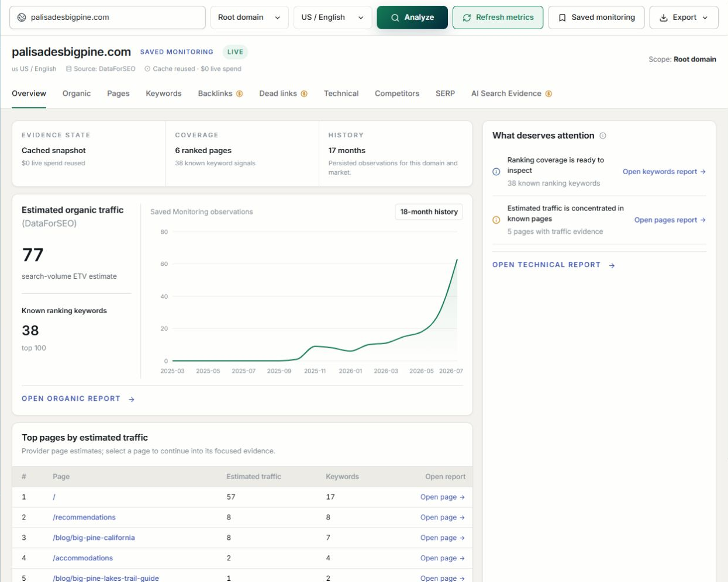
Task: Open the US / English market dropdown
Action: click(333, 18)
